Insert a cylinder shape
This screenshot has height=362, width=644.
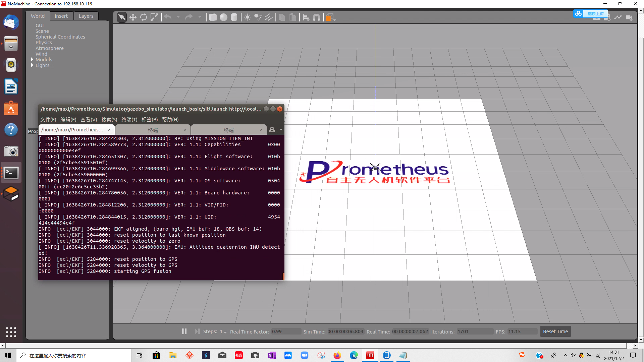pyautogui.click(x=234, y=17)
